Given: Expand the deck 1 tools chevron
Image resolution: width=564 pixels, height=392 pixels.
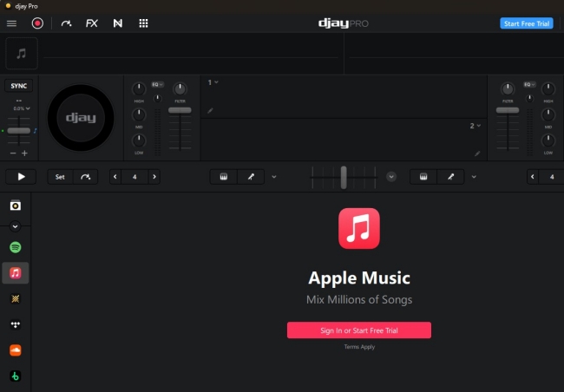Looking at the screenshot, I should (x=274, y=177).
